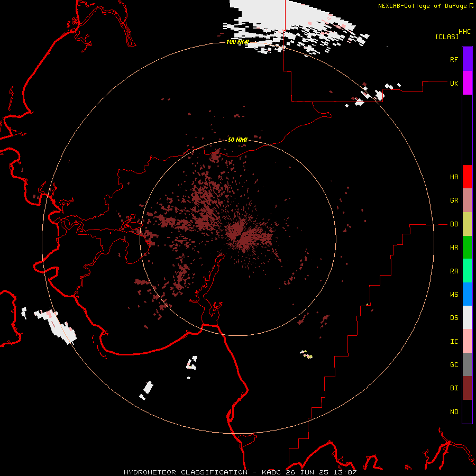Click the RA legend label
This screenshot has height=476, width=476.
point(454,271)
